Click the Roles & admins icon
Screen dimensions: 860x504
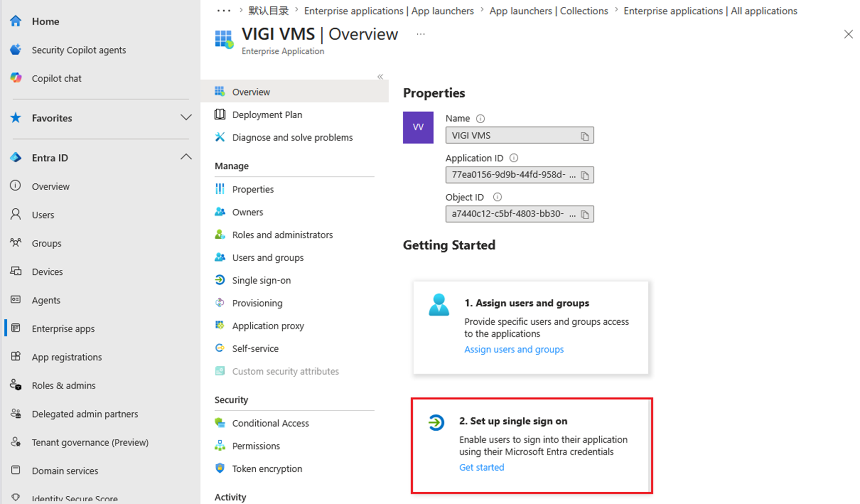click(15, 385)
